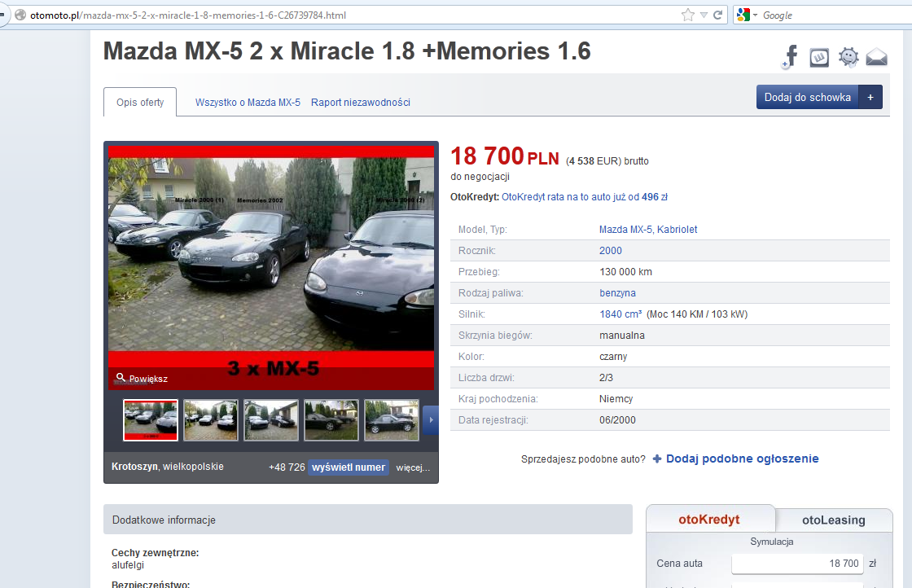Image resolution: width=912 pixels, height=588 pixels.
Task: Click the listing title Mazda MX-5 heading
Action: tap(347, 51)
